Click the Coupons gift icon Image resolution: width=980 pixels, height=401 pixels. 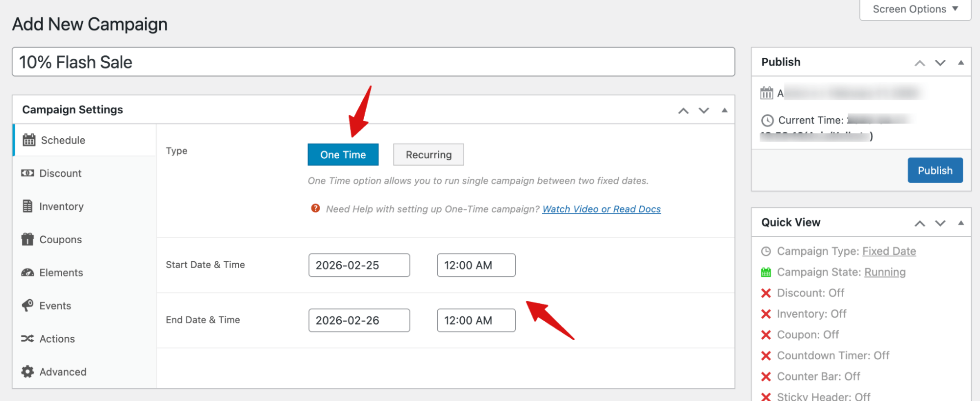(x=27, y=239)
